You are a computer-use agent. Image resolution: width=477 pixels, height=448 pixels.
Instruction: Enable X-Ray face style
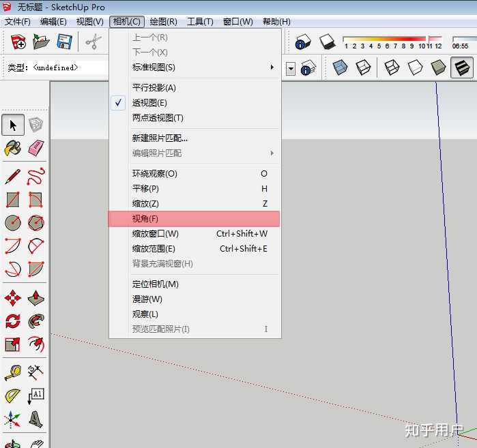340,68
